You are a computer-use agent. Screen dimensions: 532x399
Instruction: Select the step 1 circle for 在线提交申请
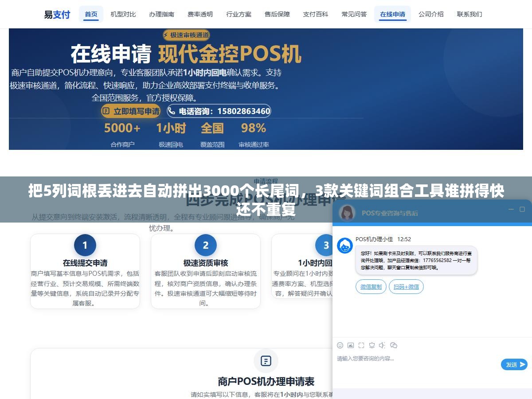point(85,245)
